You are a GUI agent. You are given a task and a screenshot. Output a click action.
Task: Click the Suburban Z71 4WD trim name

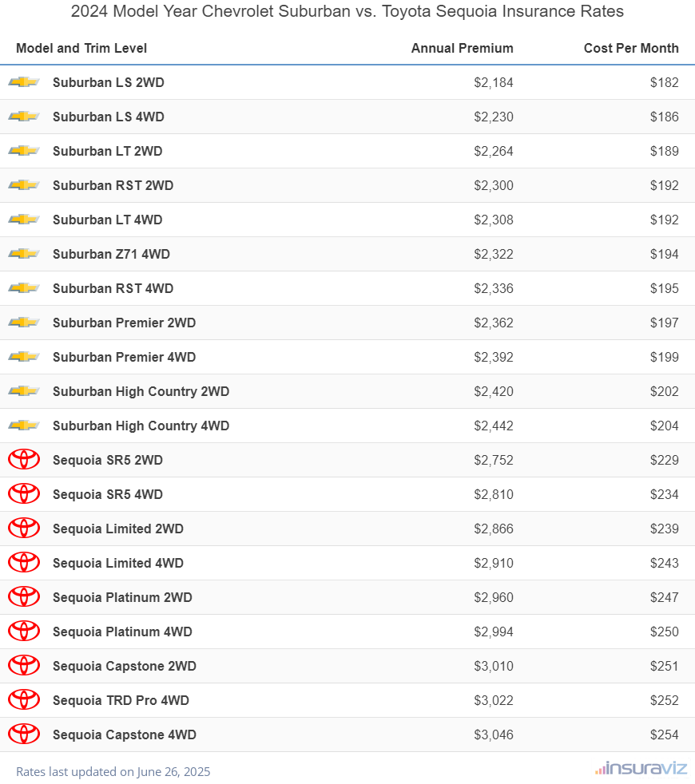tap(112, 254)
